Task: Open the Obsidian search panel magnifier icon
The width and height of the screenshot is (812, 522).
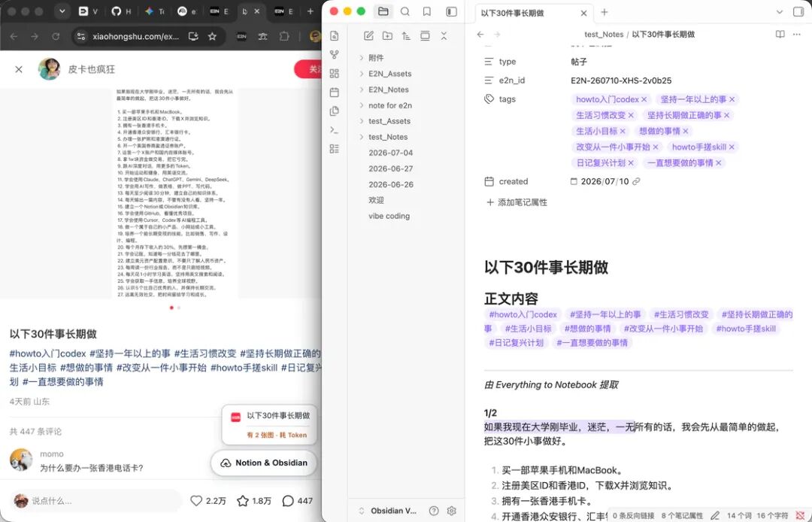Action: click(x=405, y=11)
